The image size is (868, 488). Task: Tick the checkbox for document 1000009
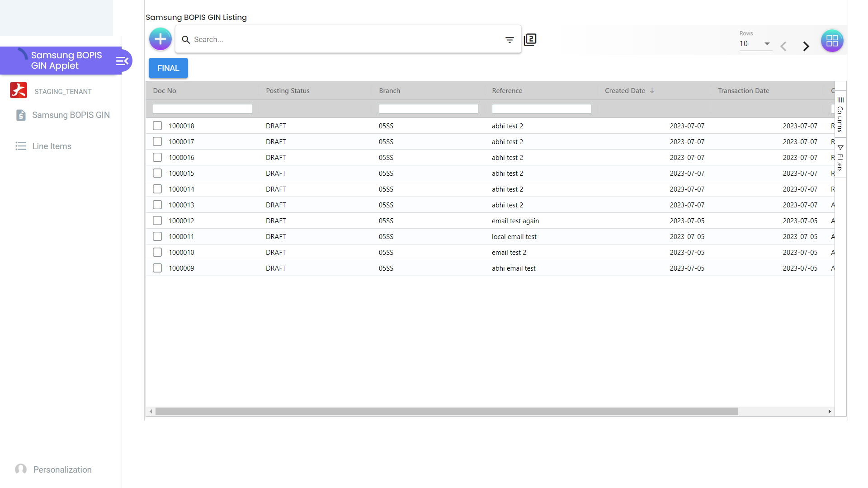coord(157,268)
